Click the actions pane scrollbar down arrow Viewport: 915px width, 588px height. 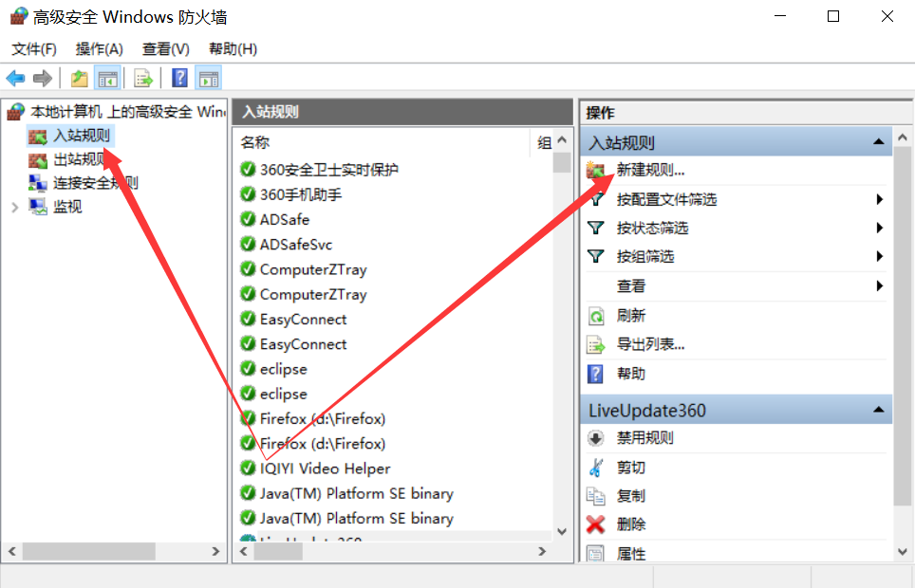pyautogui.click(x=902, y=551)
